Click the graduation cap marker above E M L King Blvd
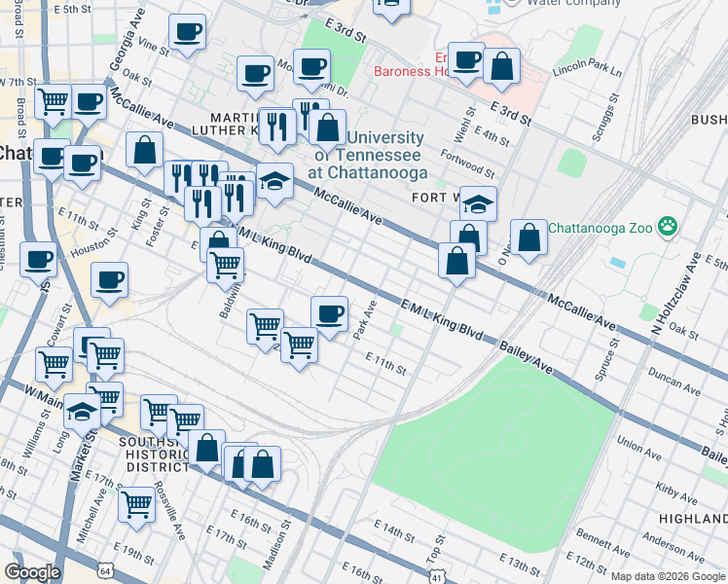The height and width of the screenshot is (584, 728). [x=274, y=183]
